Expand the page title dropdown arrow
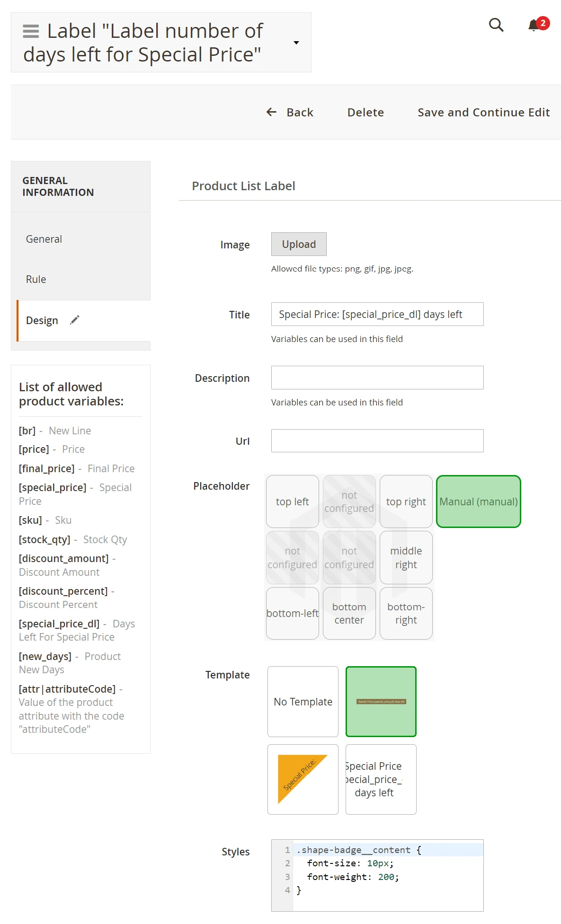Screen dimensions: 561x924 pos(296,43)
